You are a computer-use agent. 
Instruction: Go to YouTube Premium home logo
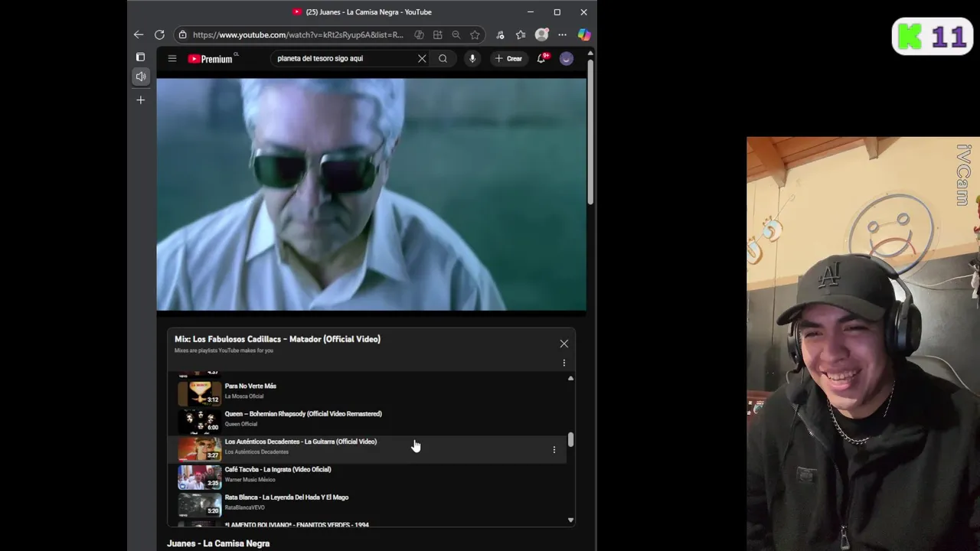tap(211, 58)
